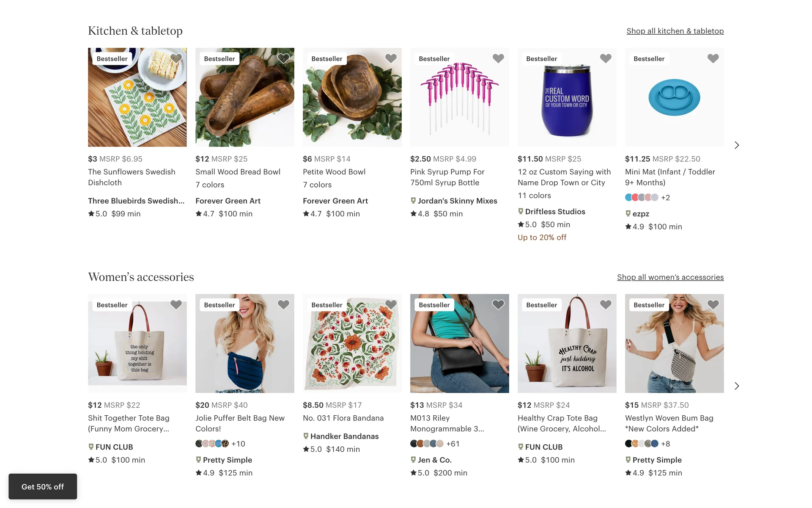
Task: Open the No. 031 Flora Bandana thumbnail
Action: [352, 344]
